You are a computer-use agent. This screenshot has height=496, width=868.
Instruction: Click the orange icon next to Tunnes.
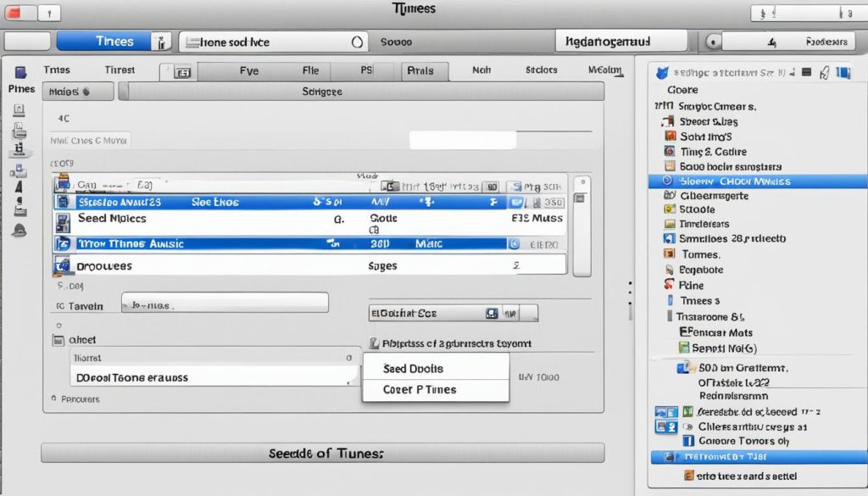coord(670,254)
